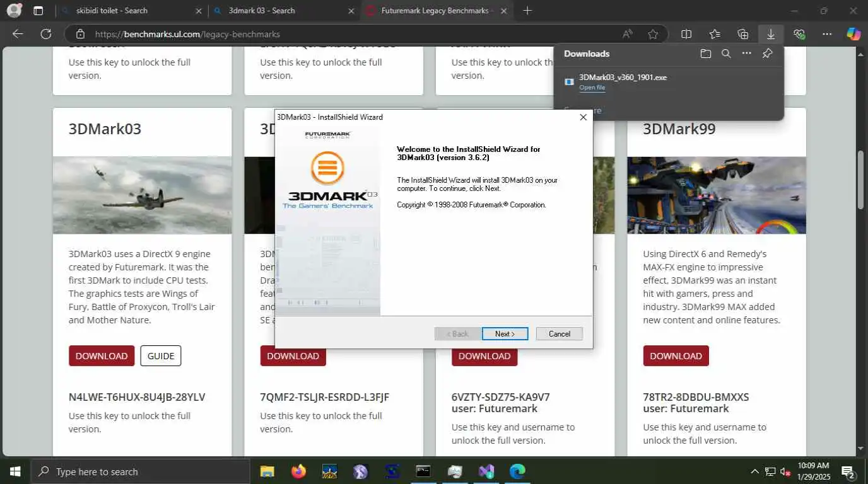The image size is (868, 484).
Task: Pin the Downloads panel
Action: click(767, 54)
